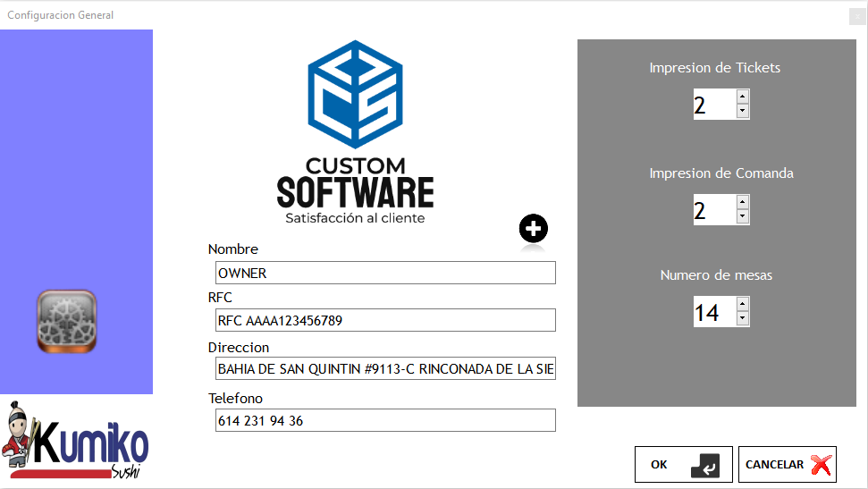This screenshot has height=489, width=868.
Task: Increase Impresion de Tickets value
Action: [742, 97]
